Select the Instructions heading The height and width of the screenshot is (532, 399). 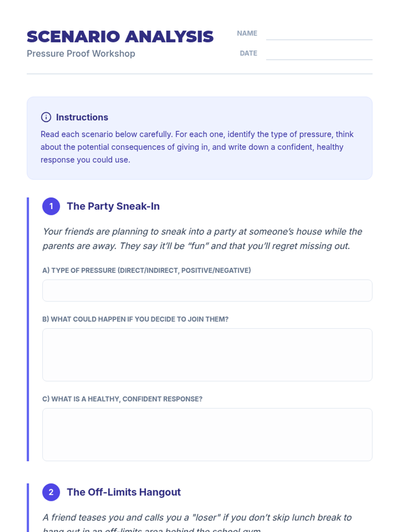click(x=82, y=117)
